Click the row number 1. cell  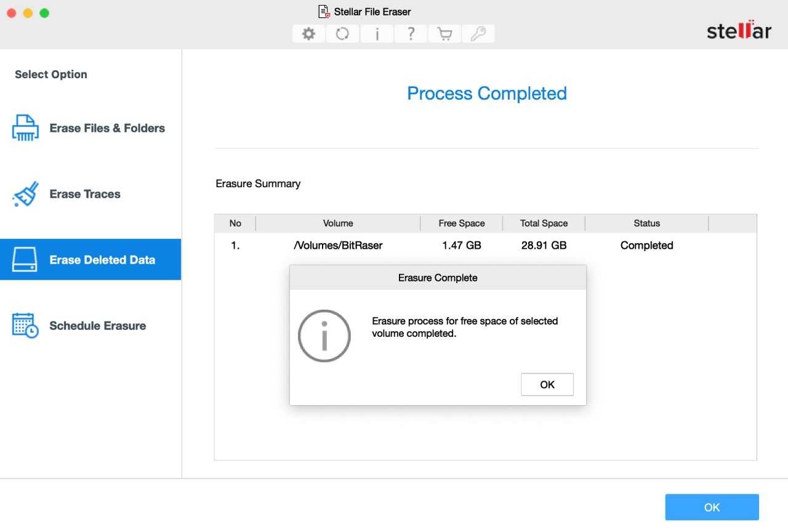[235, 245]
